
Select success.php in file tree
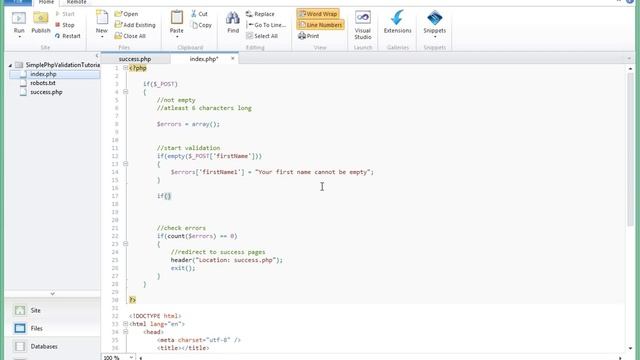click(46, 92)
